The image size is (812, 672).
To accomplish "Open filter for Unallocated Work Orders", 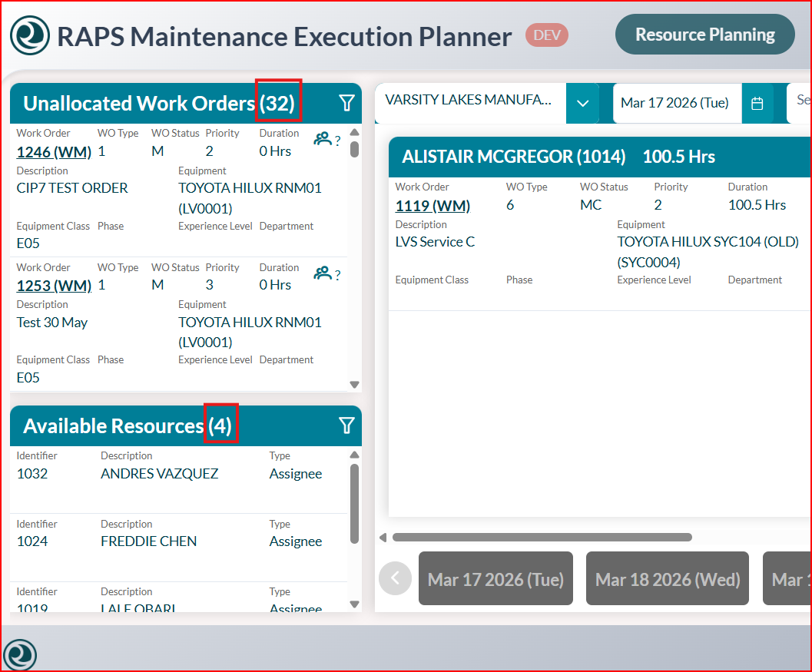I will tap(346, 103).
